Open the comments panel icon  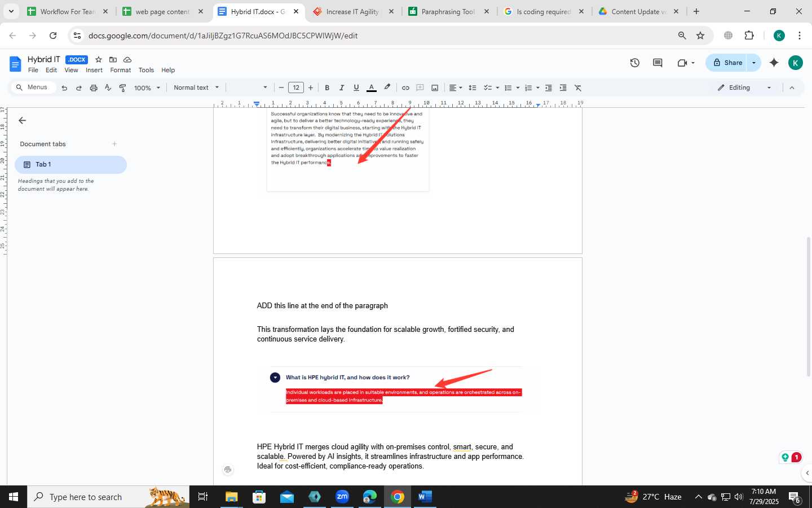pyautogui.click(x=657, y=63)
